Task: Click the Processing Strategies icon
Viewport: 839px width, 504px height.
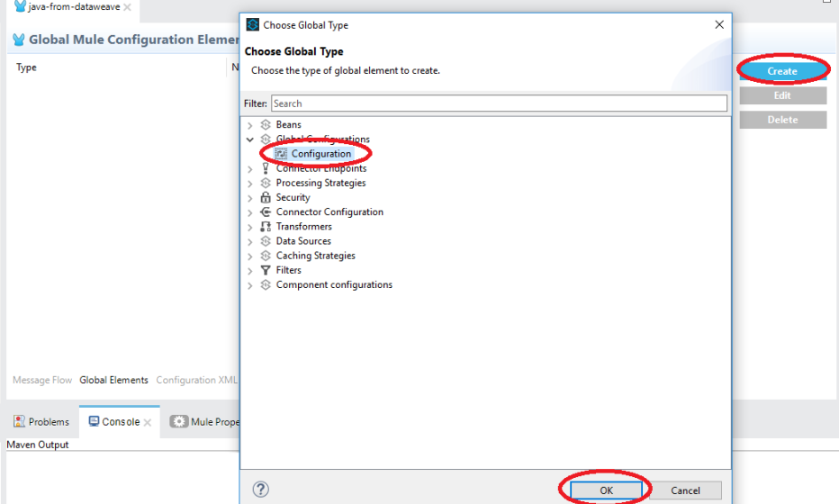Action: 266,183
